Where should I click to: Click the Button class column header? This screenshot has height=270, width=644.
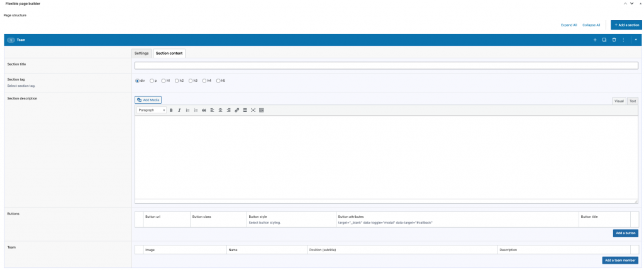tap(202, 216)
